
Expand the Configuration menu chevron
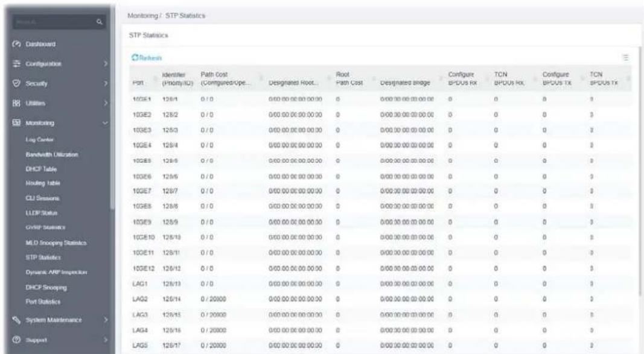pyautogui.click(x=105, y=63)
